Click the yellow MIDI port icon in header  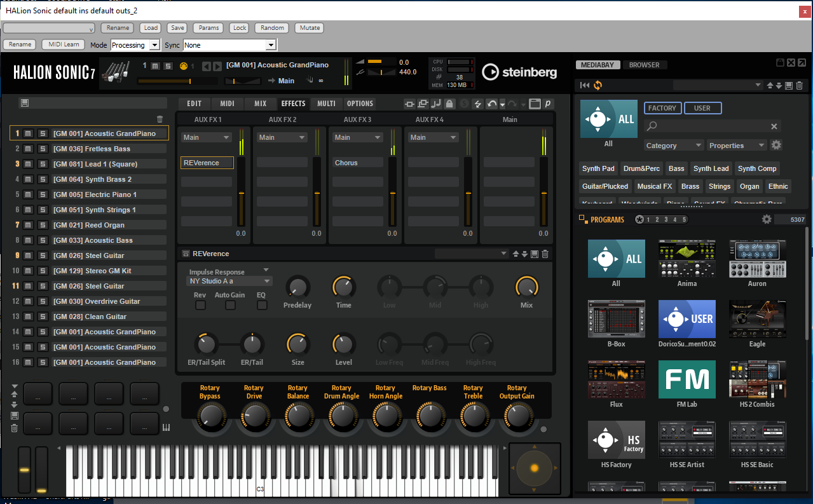(184, 66)
